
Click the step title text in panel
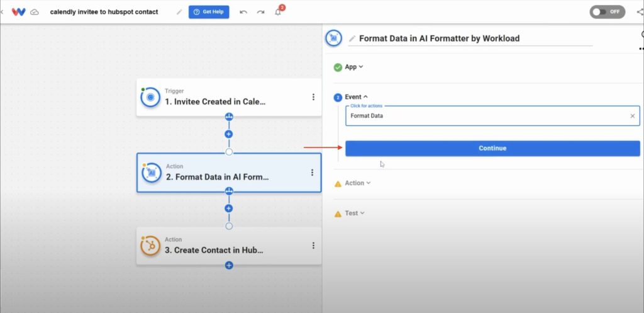click(439, 38)
